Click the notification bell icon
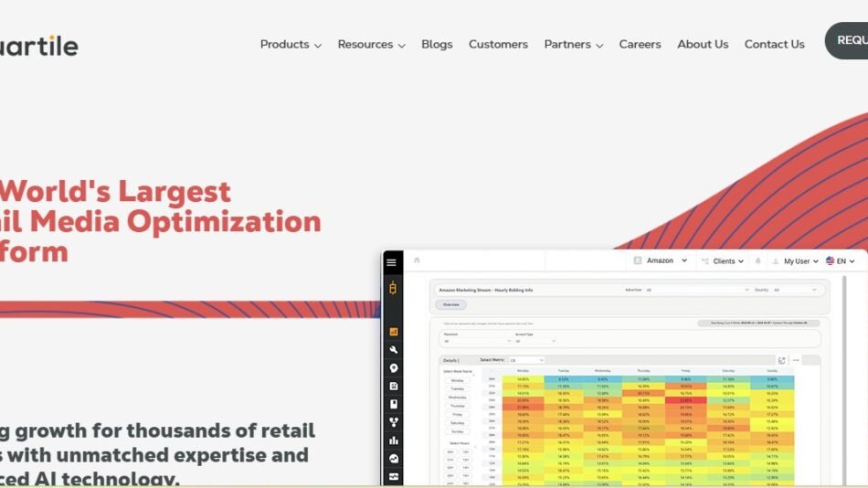The height and width of the screenshot is (488, 868). pyautogui.click(x=757, y=261)
